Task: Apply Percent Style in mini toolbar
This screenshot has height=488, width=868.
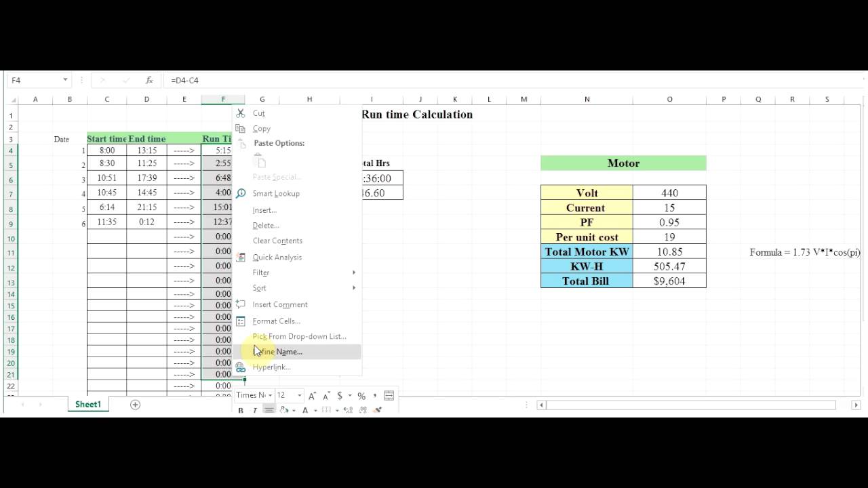Action: point(361,396)
